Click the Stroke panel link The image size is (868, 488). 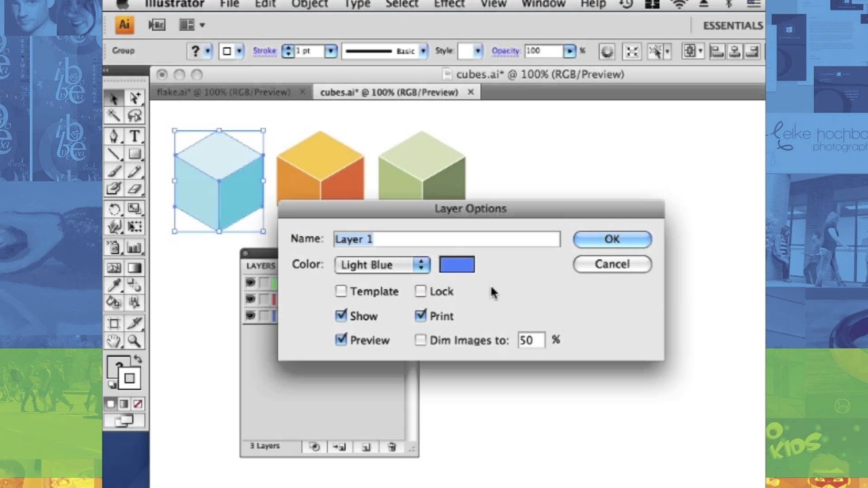[264, 51]
